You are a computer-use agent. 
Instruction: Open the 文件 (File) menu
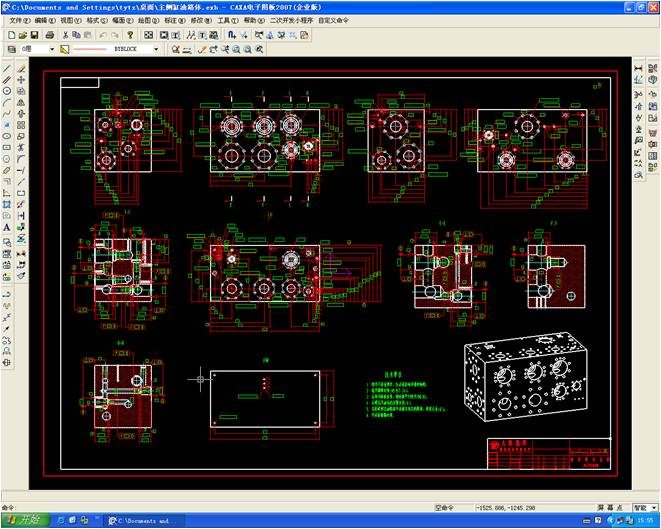pos(19,20)
